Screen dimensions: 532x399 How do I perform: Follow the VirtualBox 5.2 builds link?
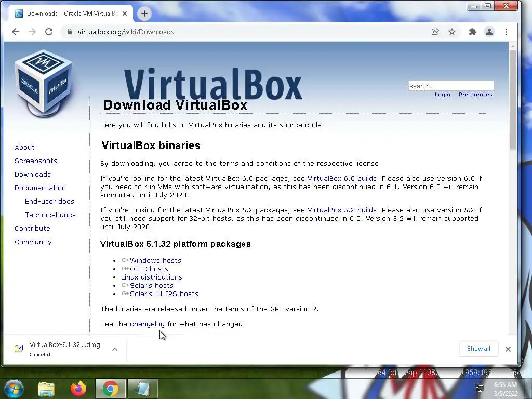pos(342,210)
